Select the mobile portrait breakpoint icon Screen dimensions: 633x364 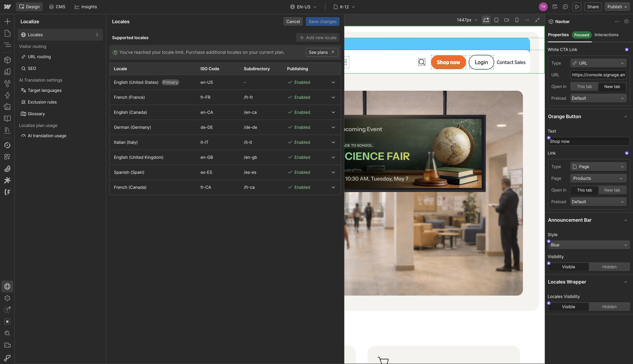click(x=517, y=20)
